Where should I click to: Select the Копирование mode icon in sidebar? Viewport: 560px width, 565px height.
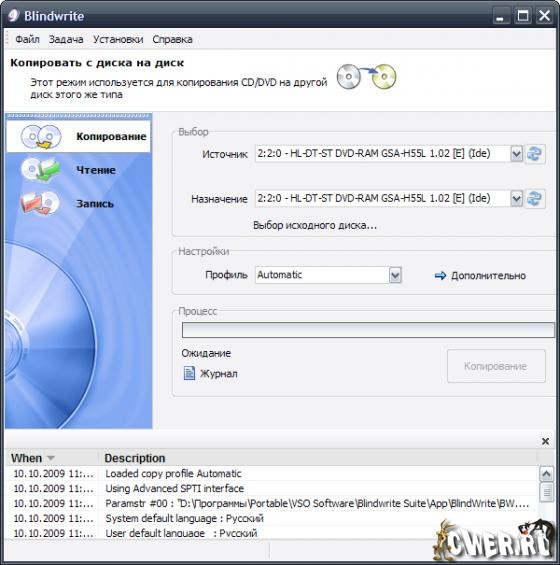point(41,137)
